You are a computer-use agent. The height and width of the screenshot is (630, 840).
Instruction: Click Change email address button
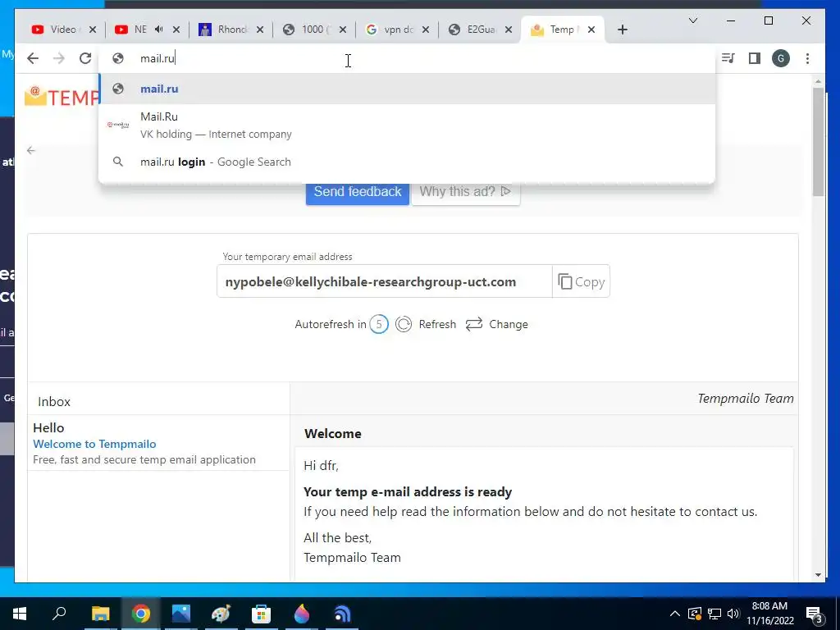click(x=496, y=324)
